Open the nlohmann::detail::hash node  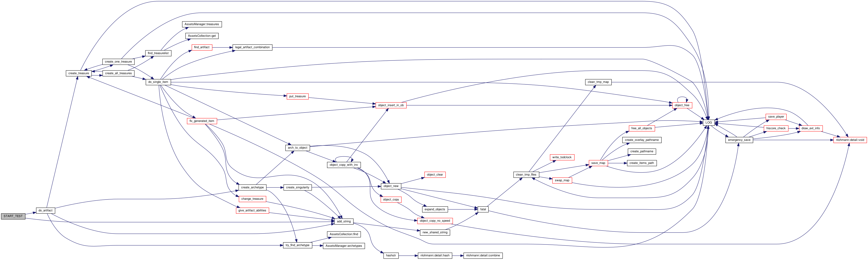tap(435, 256)
